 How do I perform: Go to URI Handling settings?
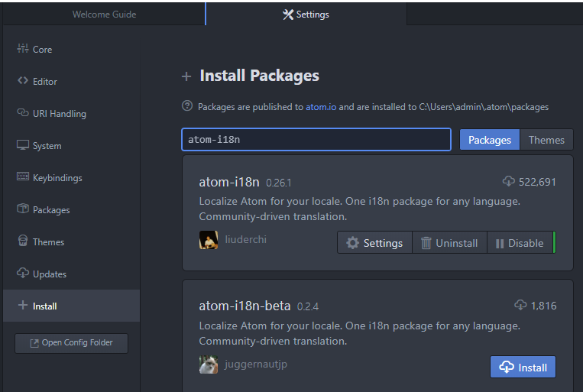tap(71, 113)
